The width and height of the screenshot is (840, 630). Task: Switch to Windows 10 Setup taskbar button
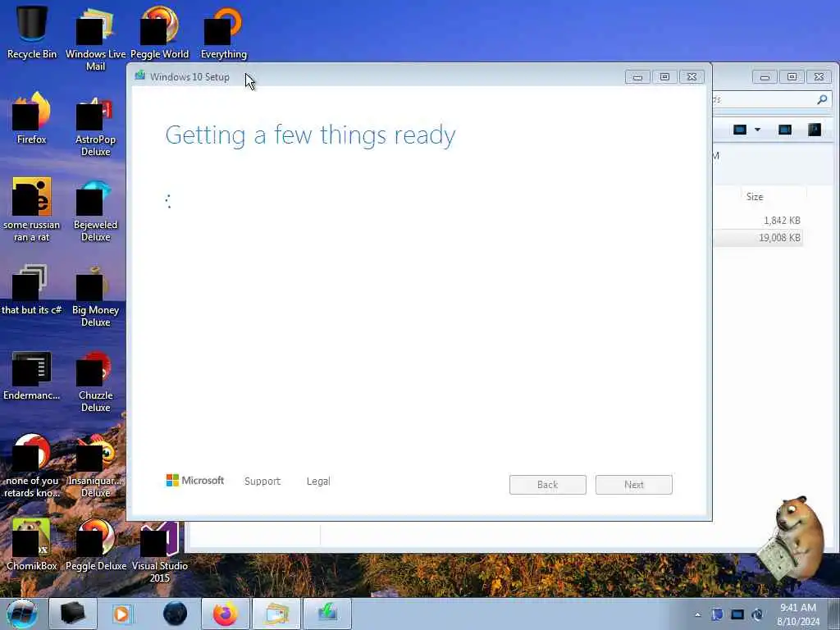click(327, 614)
